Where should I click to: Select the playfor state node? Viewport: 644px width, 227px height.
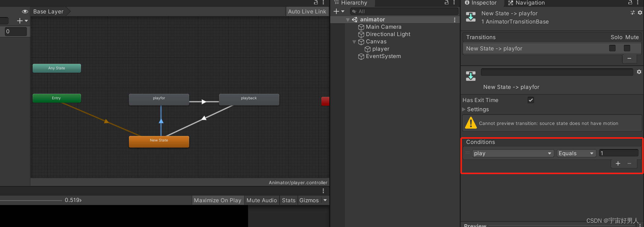click(159, 99)
